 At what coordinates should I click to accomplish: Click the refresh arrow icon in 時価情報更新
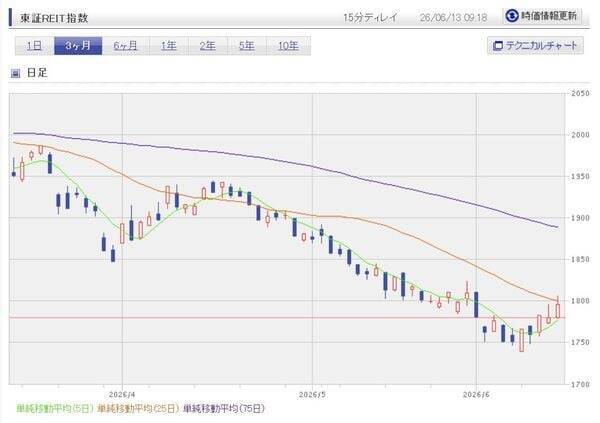tap(512, 16)
